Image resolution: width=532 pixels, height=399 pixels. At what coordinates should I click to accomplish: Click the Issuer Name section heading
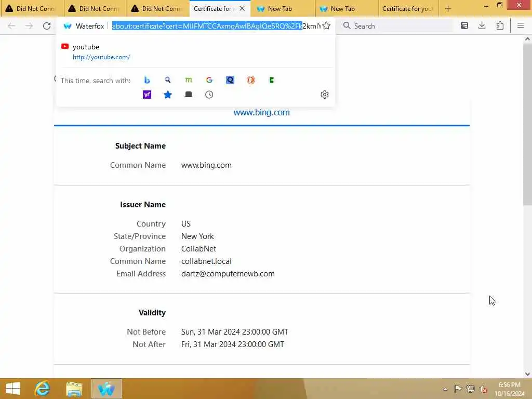(143, 205)
